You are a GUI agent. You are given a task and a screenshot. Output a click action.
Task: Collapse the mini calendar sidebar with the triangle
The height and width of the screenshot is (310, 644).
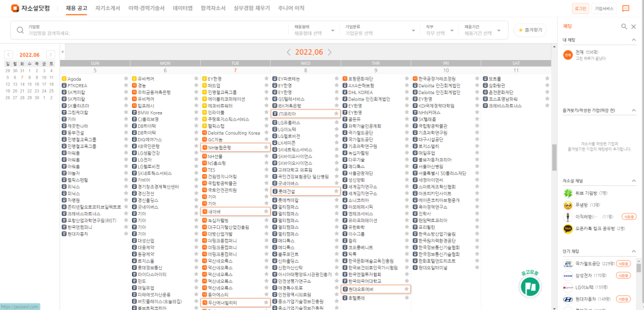pos(63,52)
